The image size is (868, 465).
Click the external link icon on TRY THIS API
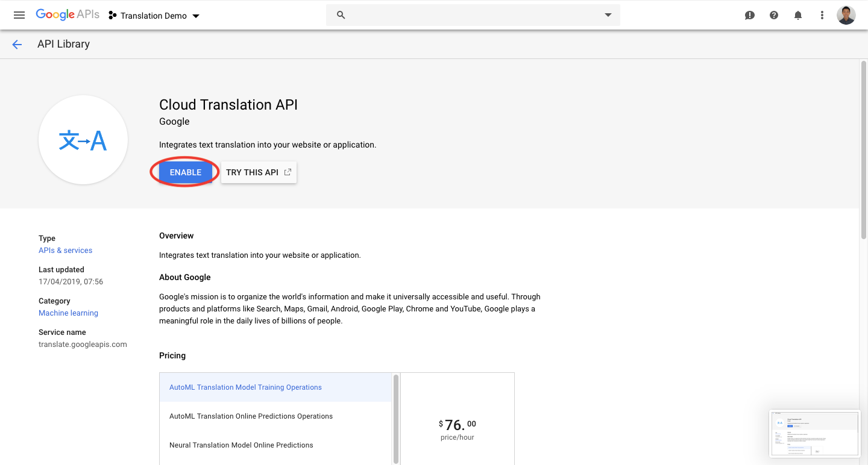click(x=288, y=172)
